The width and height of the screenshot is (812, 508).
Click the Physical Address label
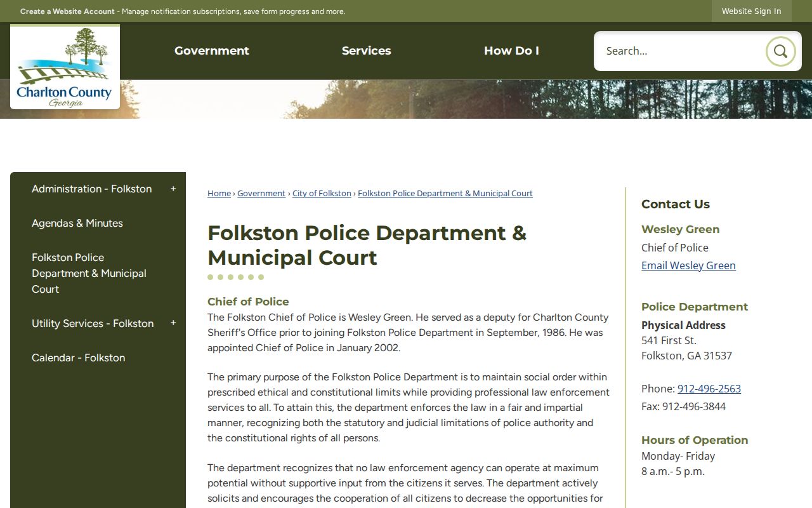[683, 325]
